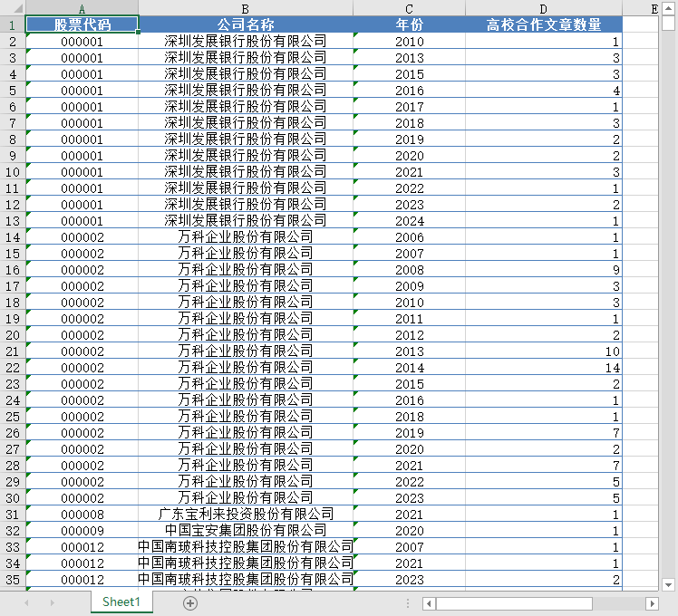Click the 年份 header cell

409,24
